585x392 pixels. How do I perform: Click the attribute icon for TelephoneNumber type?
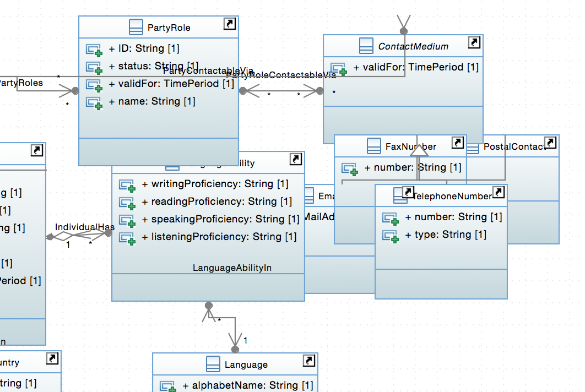tap(390, 236)
